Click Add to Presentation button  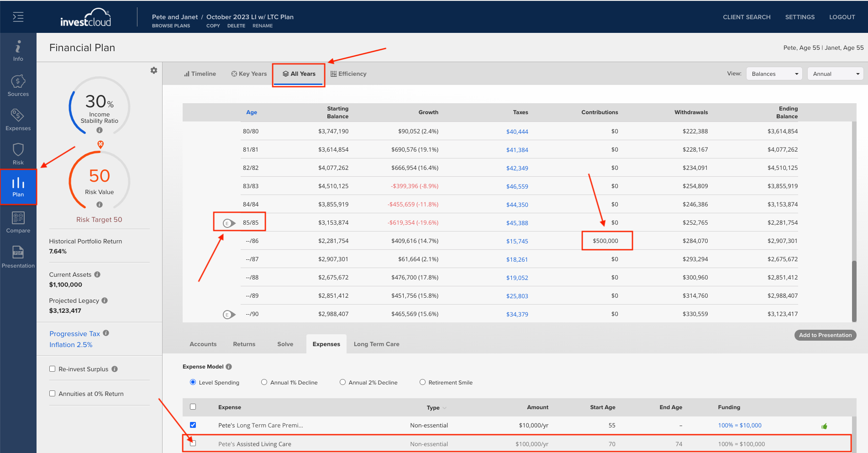click(x=825, y=335)
